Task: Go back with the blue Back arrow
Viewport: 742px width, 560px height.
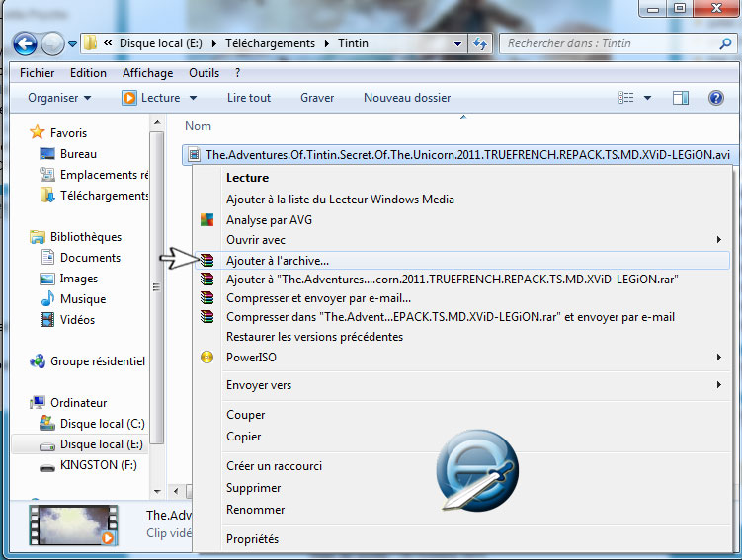Action: pos(25,44)
